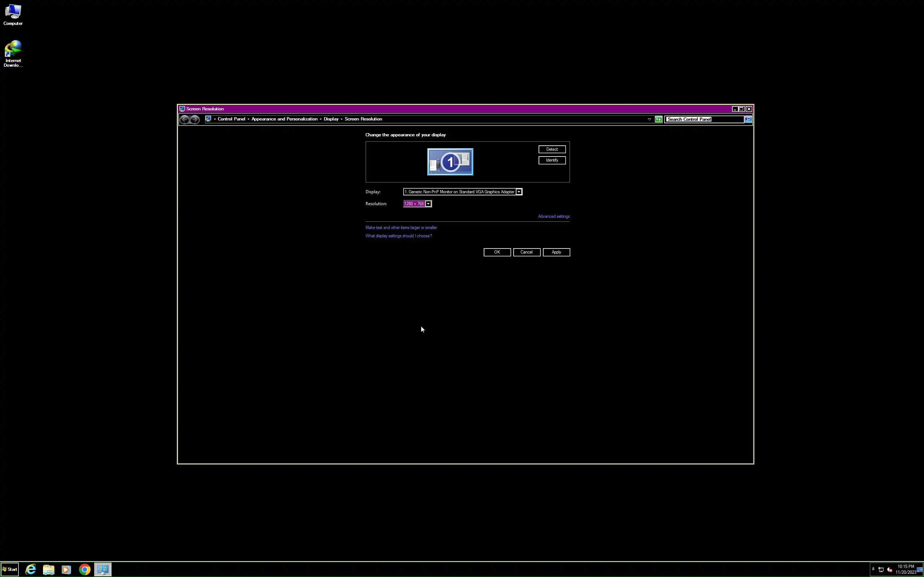The image size is (924, 577).
Task: Expand the Display monitor dropdown
Action: tap(519, 192)
